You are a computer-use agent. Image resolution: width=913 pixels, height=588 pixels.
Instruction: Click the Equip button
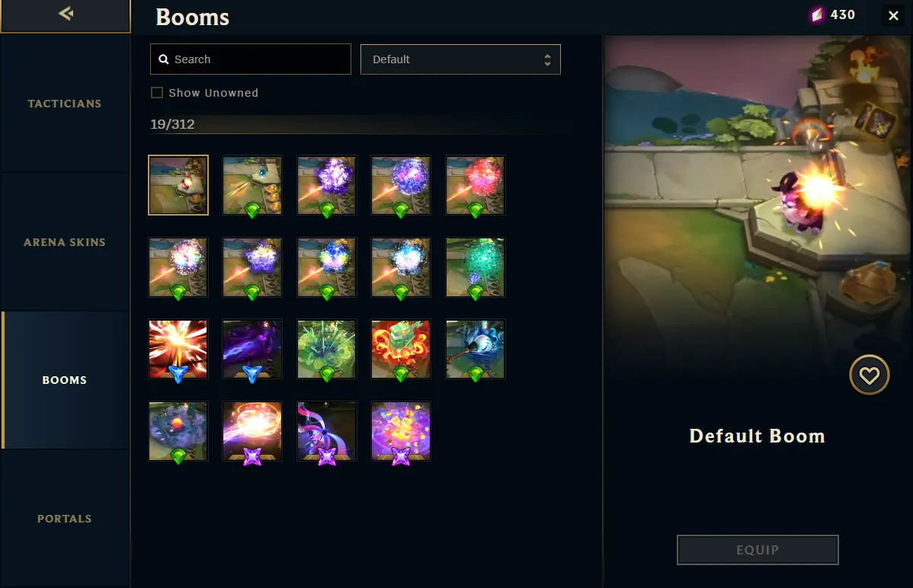[758, 550]
